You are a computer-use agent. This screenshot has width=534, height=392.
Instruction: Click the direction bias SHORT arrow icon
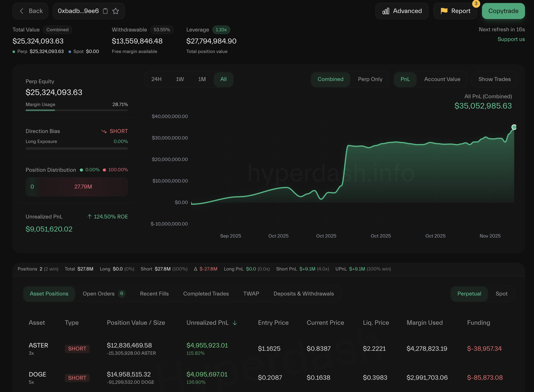coord(104,131)
